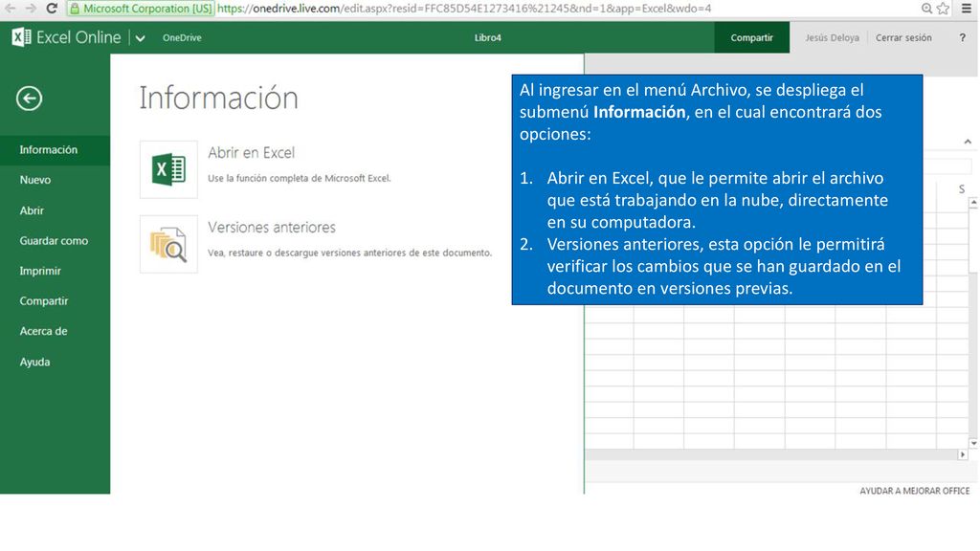Screen dimensions: 980x551
Task: Click the browser back arrow
Action: 10,8
